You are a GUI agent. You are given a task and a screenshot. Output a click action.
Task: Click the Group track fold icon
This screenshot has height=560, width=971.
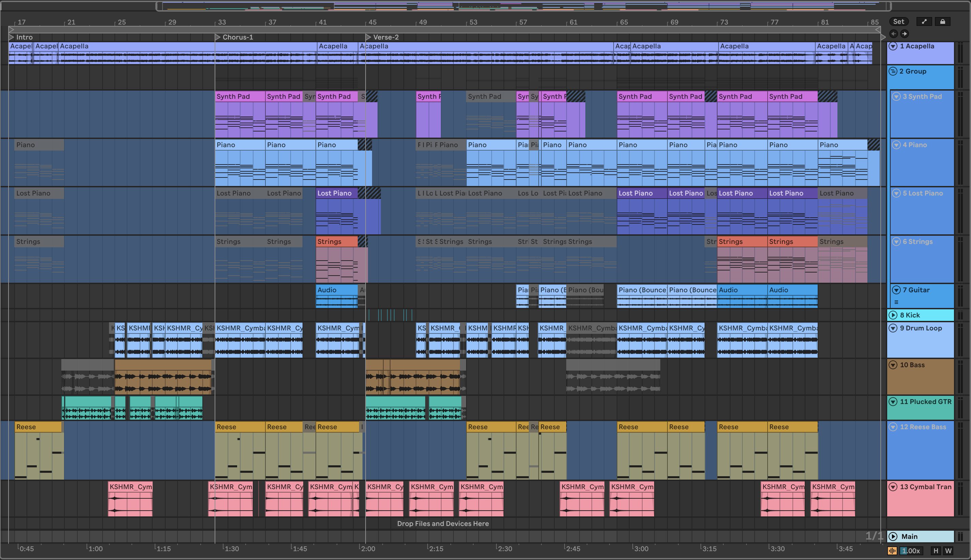(x=893, y=71)
